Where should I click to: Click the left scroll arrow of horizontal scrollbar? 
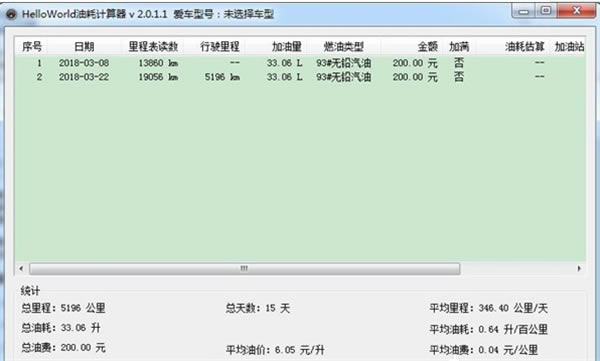21,269
